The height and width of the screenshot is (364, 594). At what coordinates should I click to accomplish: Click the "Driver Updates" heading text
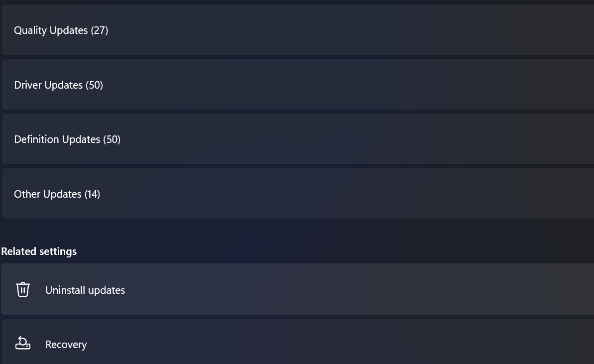click(48, 85)
